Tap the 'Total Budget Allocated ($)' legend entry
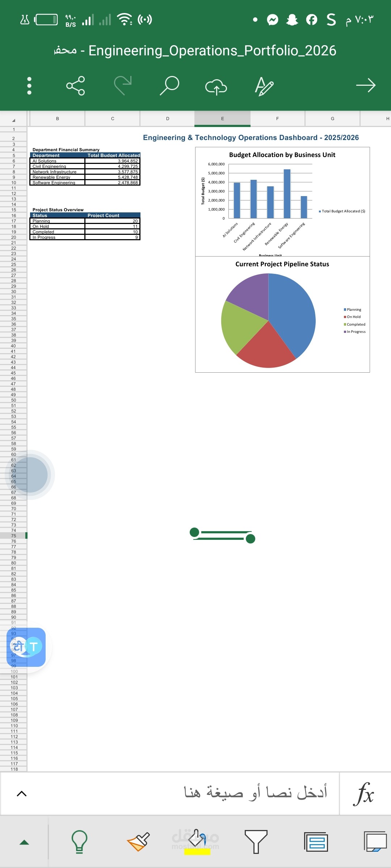The height and width of the screenshot is (868, 391). click(342, 211)
